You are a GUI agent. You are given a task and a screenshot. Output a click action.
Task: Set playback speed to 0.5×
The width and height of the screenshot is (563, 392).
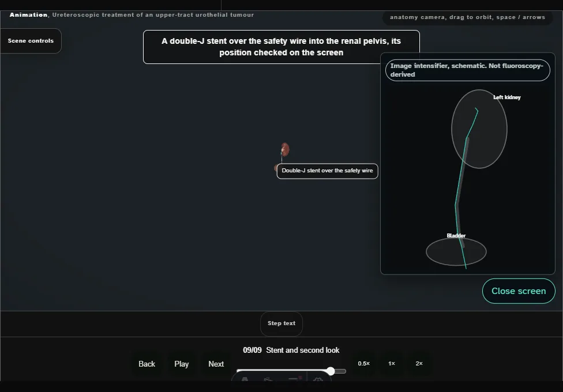[364, 364]
